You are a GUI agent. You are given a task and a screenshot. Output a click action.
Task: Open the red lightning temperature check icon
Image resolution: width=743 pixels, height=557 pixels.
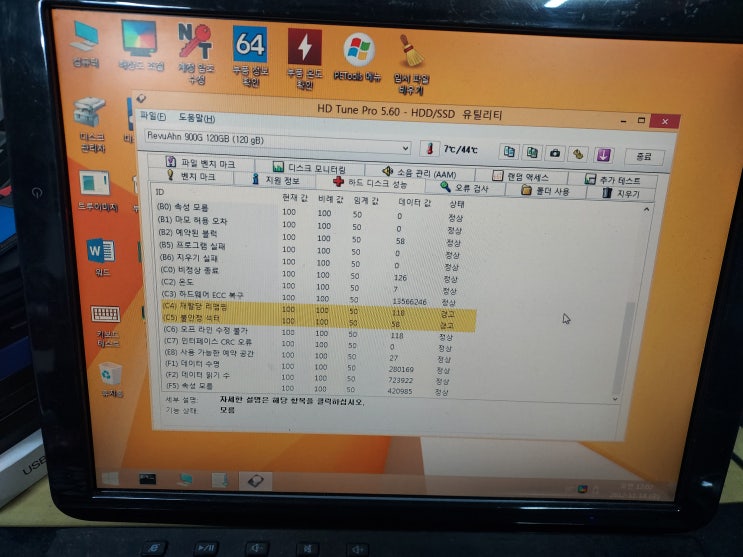tap(305, 59)
